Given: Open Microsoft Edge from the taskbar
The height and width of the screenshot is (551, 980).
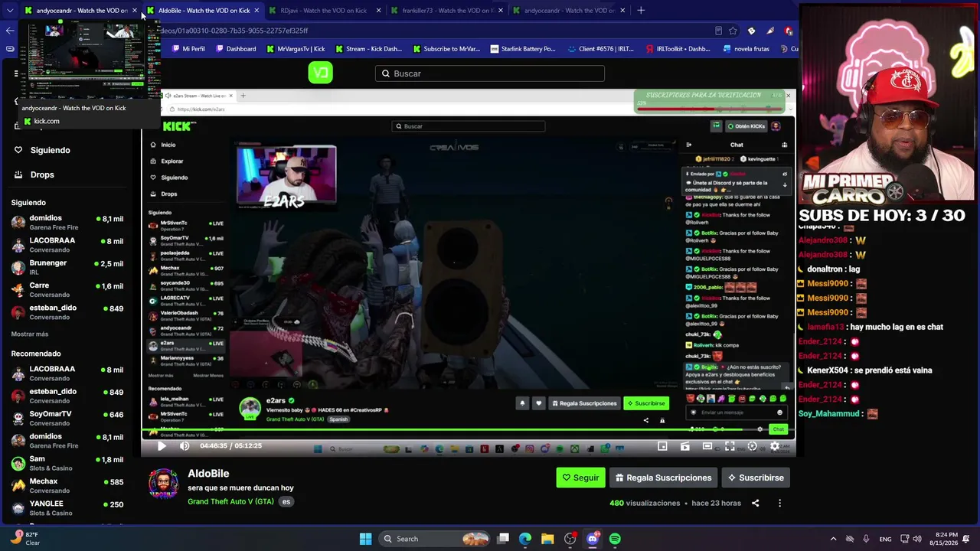Looking at the screenshot, I should click(x=525, y=539).
